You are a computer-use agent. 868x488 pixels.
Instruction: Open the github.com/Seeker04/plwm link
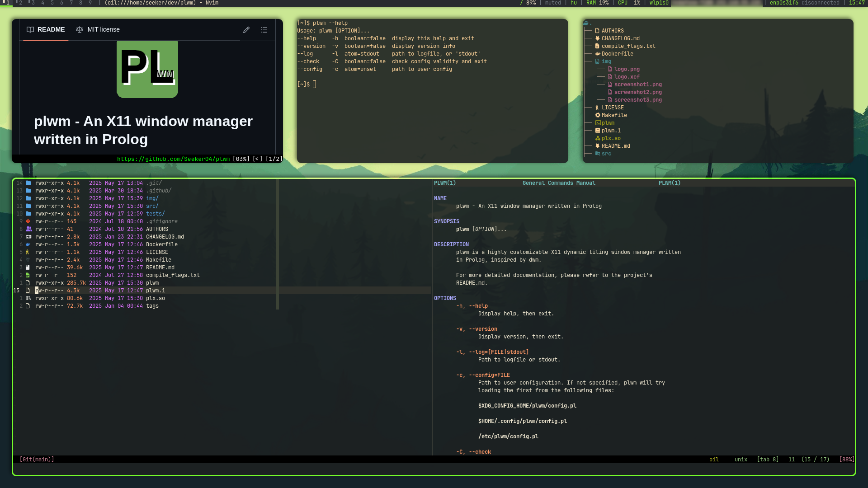coord(173,159)
